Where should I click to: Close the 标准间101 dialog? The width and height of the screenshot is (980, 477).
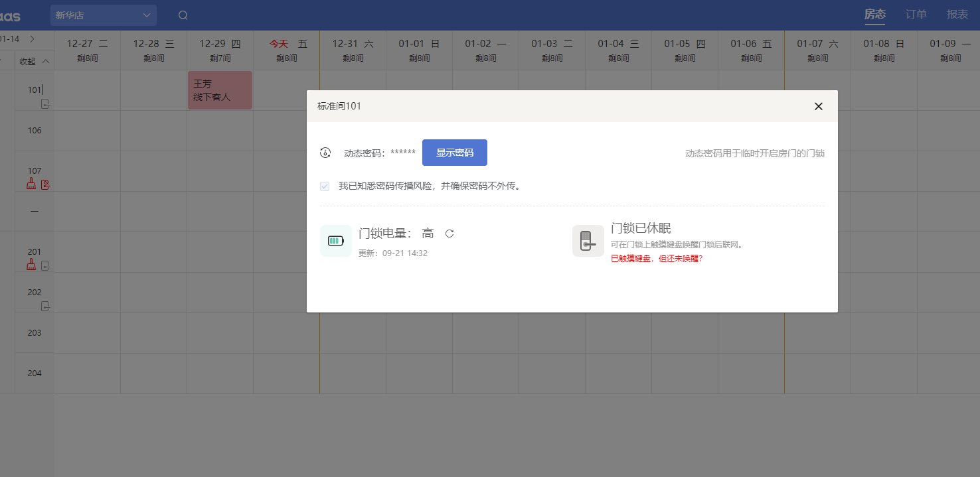tap(818, 106)
